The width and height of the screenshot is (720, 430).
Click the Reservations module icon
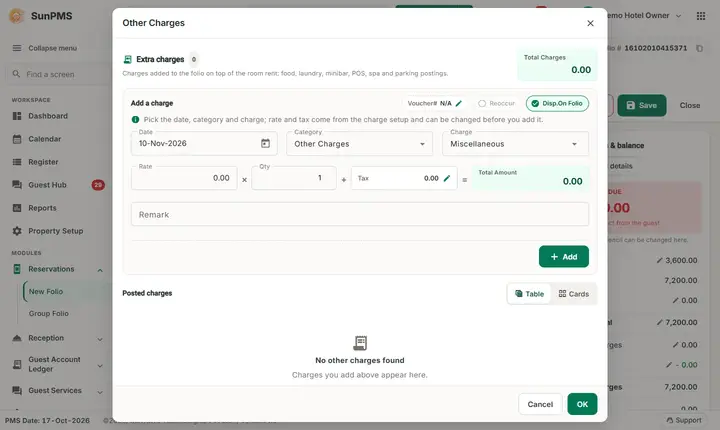coord(17,269)
